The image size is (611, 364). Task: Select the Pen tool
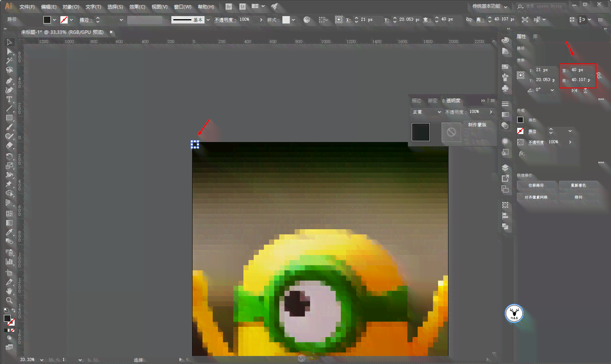point(9,81)
